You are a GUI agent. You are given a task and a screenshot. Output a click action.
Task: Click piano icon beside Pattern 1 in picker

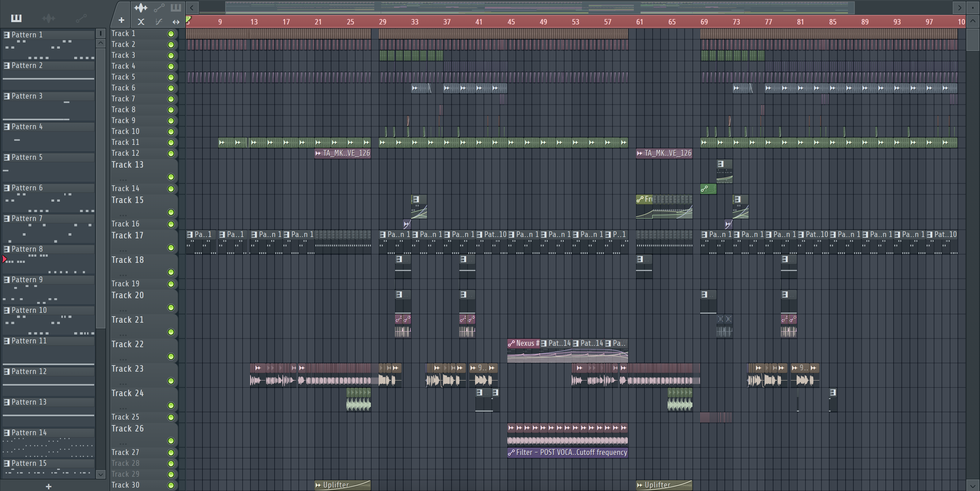[x=6, y=35]
